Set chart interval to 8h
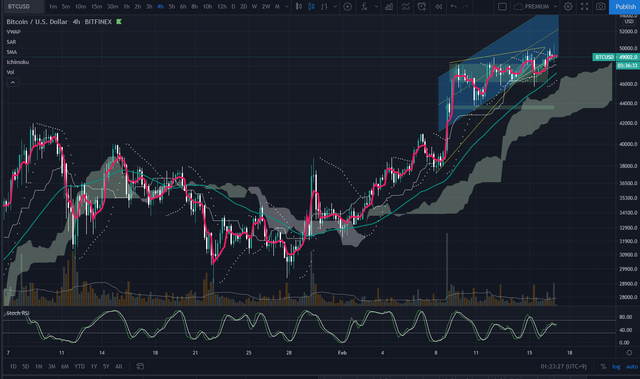The image size is (640, 379). pyautogui.click(x=195, y=7)
